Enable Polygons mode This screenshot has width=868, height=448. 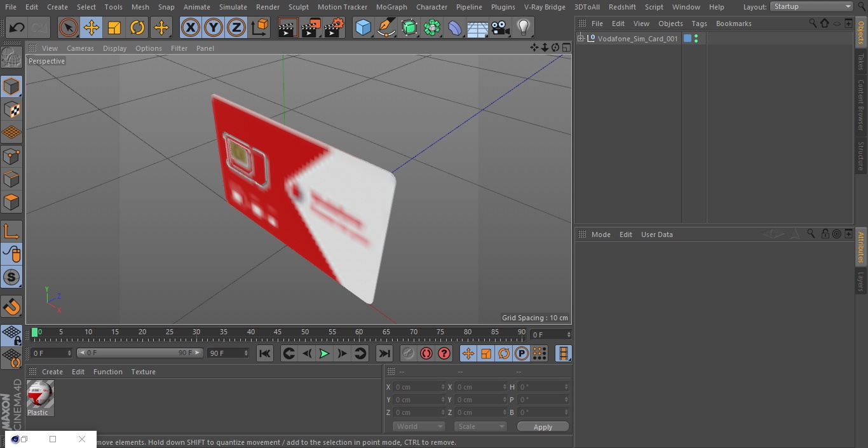(x=11, y=202)
